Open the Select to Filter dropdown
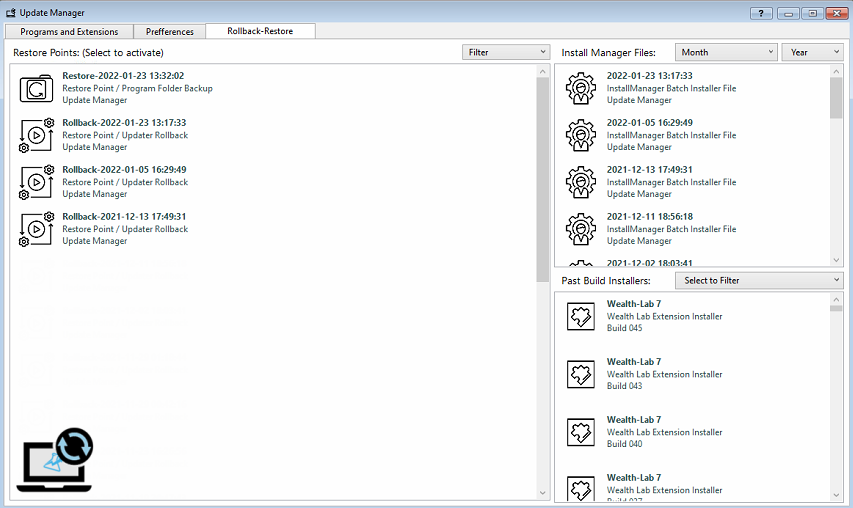Screen dimensions: 853x508 tap(758, 280)
